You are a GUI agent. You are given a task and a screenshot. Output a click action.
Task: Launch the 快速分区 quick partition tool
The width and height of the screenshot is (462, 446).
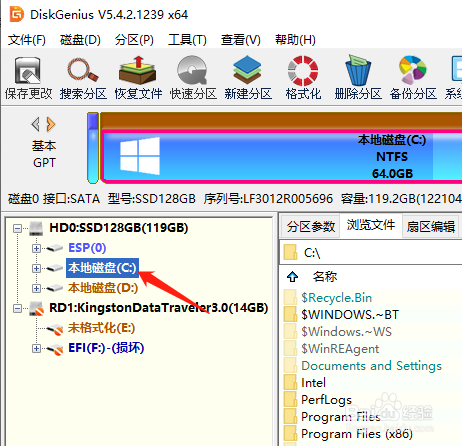(x=192, y=70)
